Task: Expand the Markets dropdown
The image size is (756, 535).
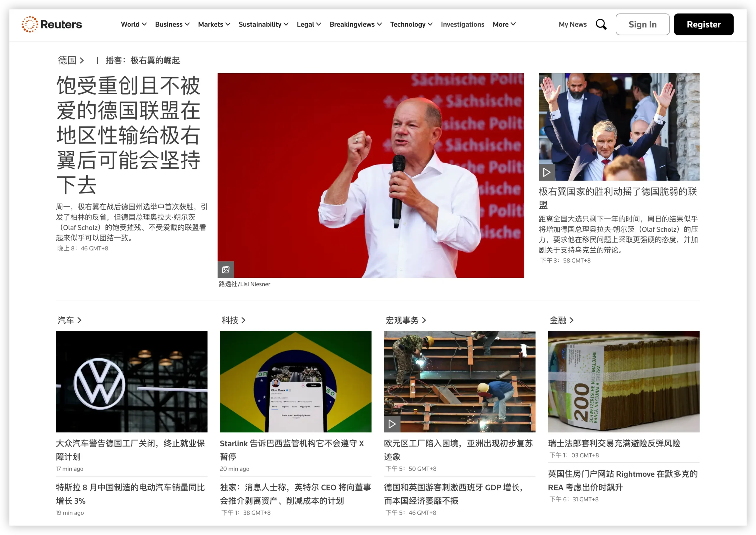Action: click(214, 24)
